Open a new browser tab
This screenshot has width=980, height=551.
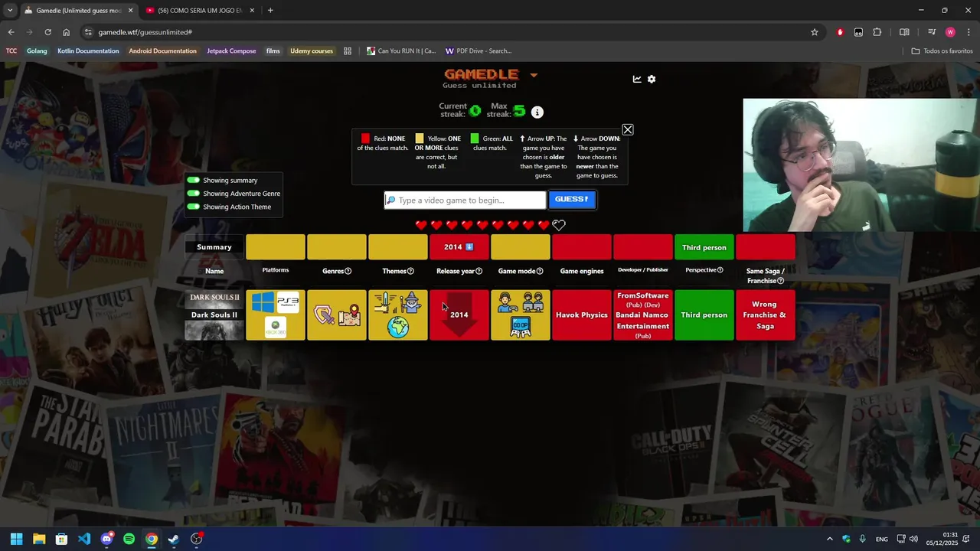pyautogui.click(x=270, y=11)
